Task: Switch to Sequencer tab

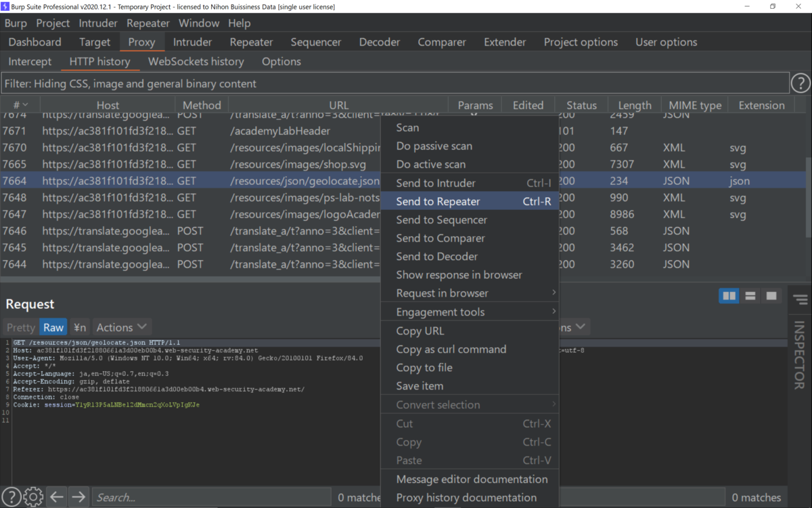Action: tap(316, 42)
